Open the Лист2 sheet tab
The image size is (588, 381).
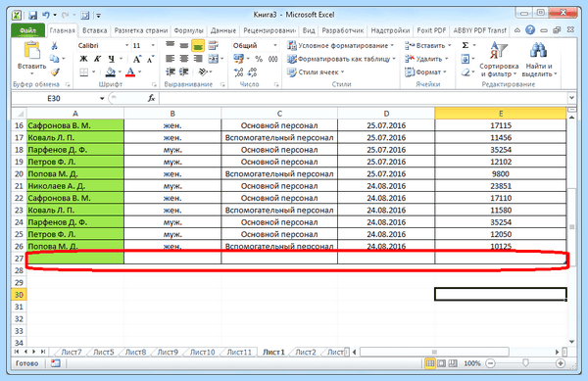[305, 353]
